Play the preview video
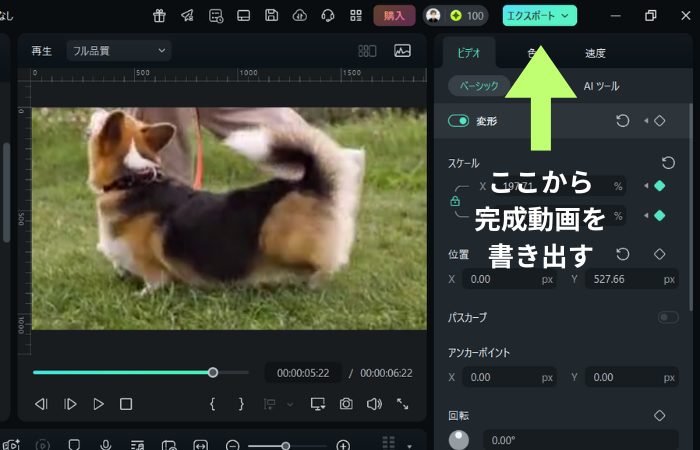700x450 pixels. (x=98, y=404)
